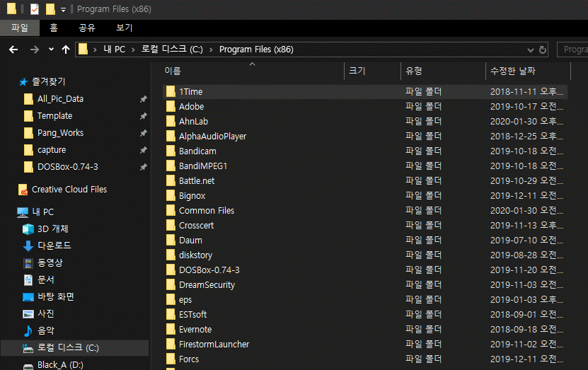Click 내 PC in the address breadcrumb
Viewport: 588px width, 370px height.
(x=115, y=50)
